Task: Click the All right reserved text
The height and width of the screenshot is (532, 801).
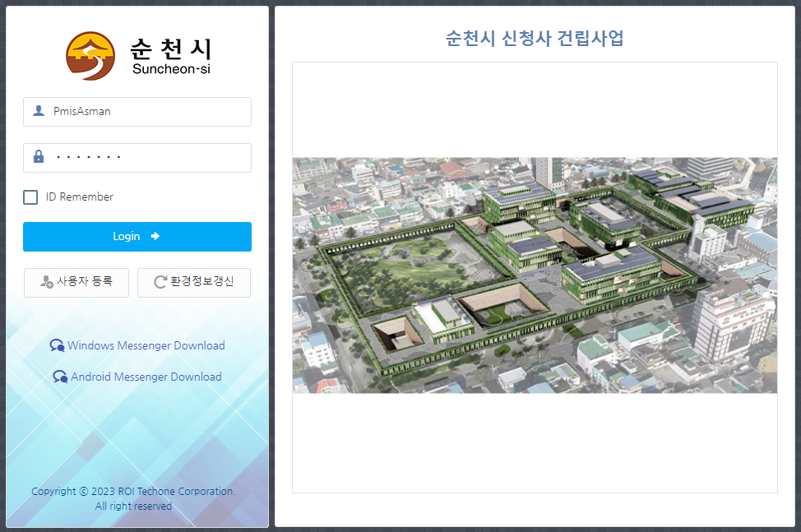Action: click(x=133, y=506)
